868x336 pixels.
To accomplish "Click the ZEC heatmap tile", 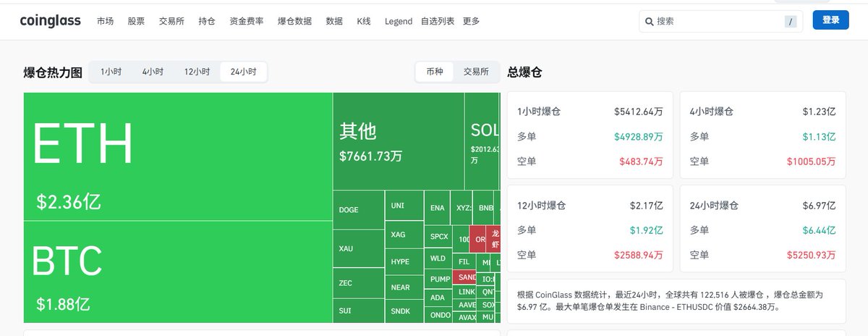I will 358,283.
